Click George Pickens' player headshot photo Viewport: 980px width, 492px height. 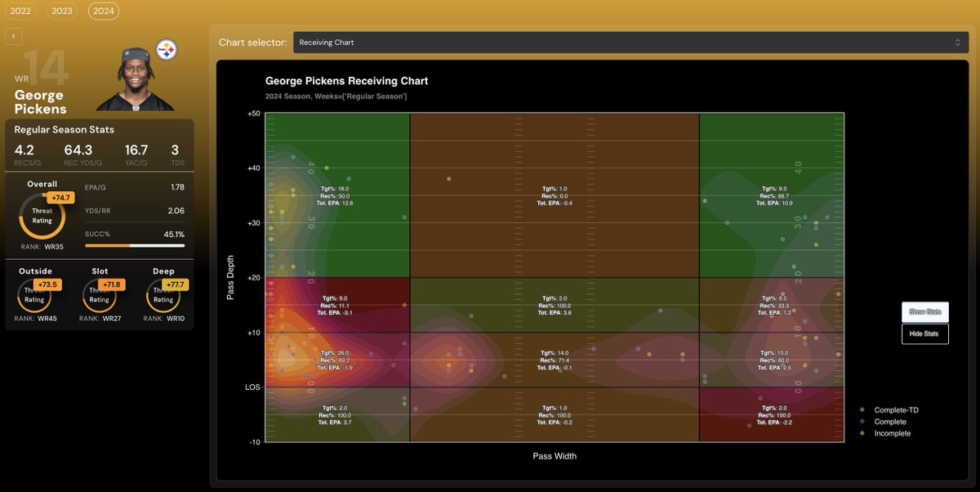click(x=135, y=79)
